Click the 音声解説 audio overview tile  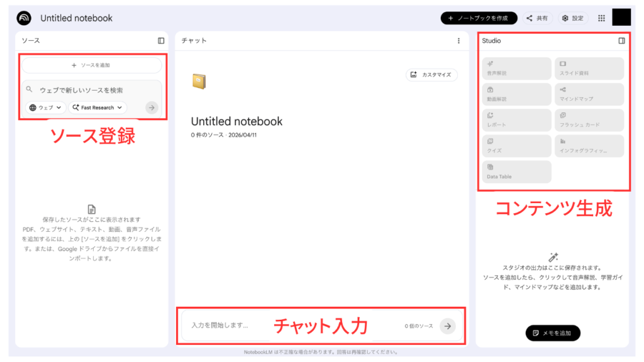tap(517, 69)
